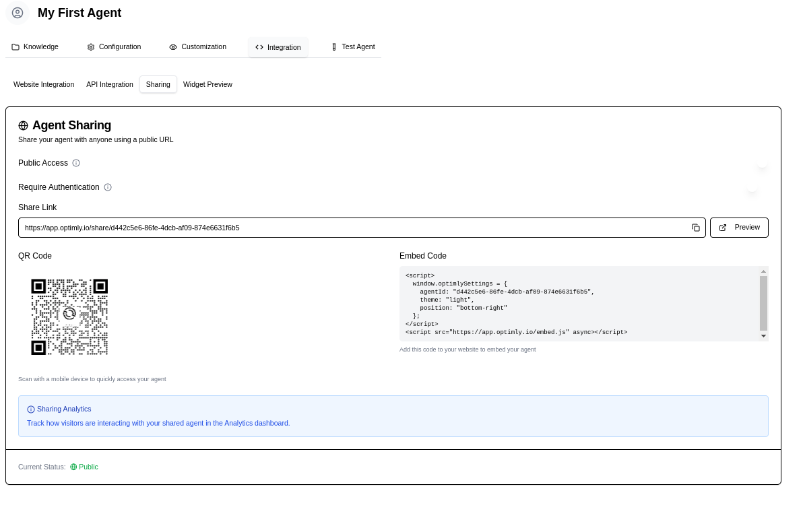
Task: Click "Scan with a mobile device" caption
Action: (x=92, y=379)
